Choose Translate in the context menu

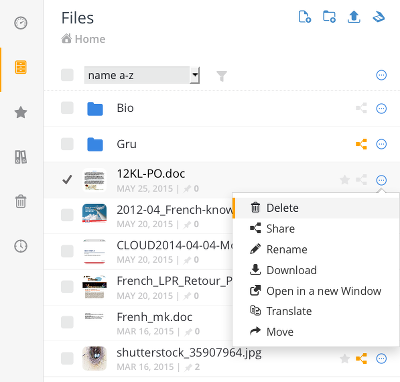tap(316, 311)
